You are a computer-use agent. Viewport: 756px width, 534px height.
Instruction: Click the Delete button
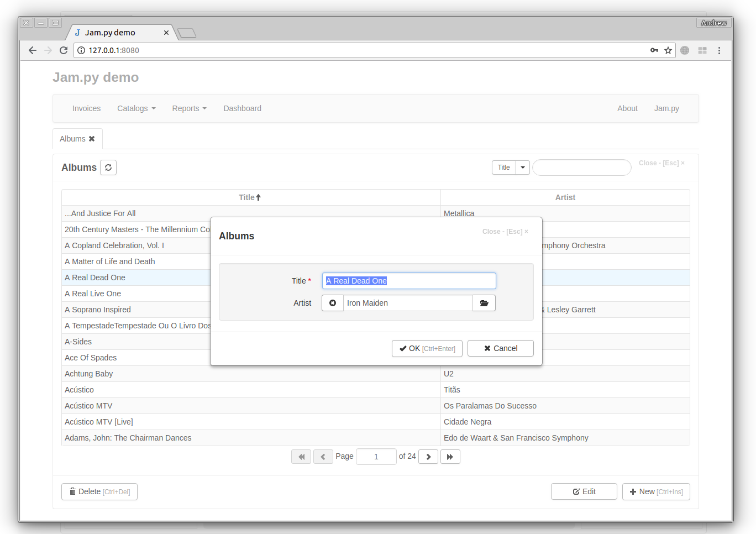(x=99, y=491)
